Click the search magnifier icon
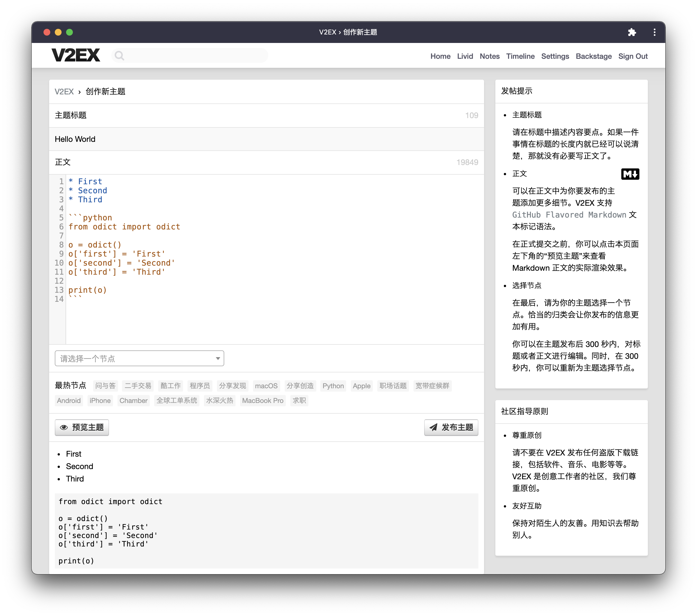This screenshot has height=616, width=697. click(x=119, y=56)
